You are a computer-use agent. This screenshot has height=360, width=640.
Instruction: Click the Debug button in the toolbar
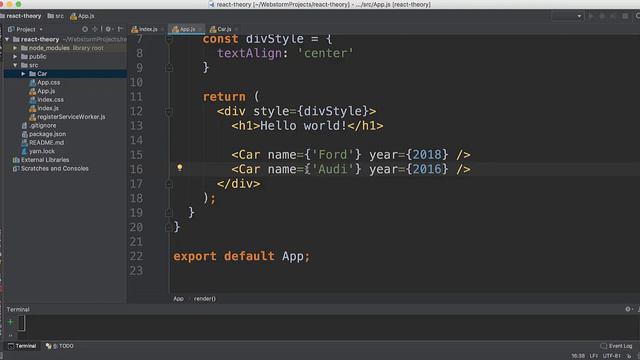pyautogui.click(x=602, y=16)
